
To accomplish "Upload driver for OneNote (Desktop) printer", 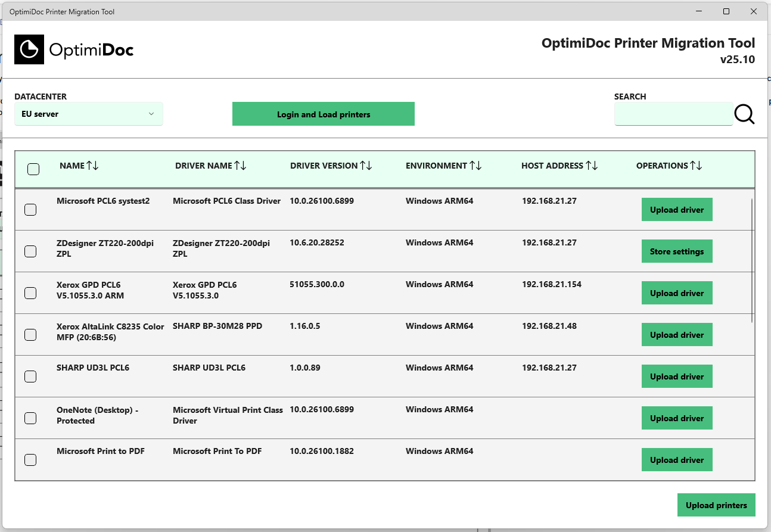I will pos(676,418).
